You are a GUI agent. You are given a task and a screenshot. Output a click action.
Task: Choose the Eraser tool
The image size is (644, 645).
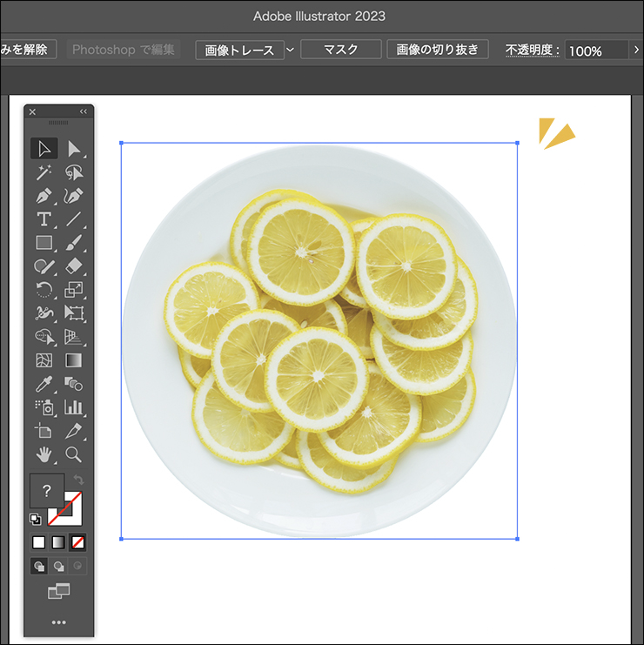click(74, 266)
